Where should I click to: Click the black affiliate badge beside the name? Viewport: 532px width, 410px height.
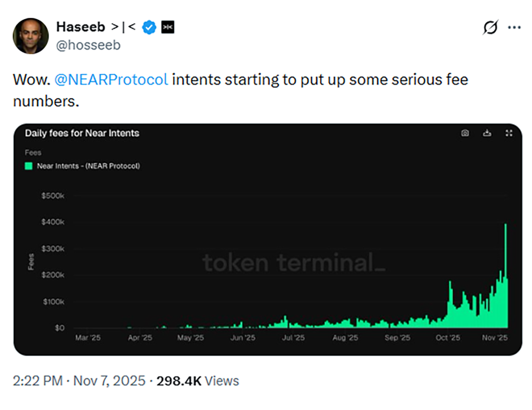168,27
